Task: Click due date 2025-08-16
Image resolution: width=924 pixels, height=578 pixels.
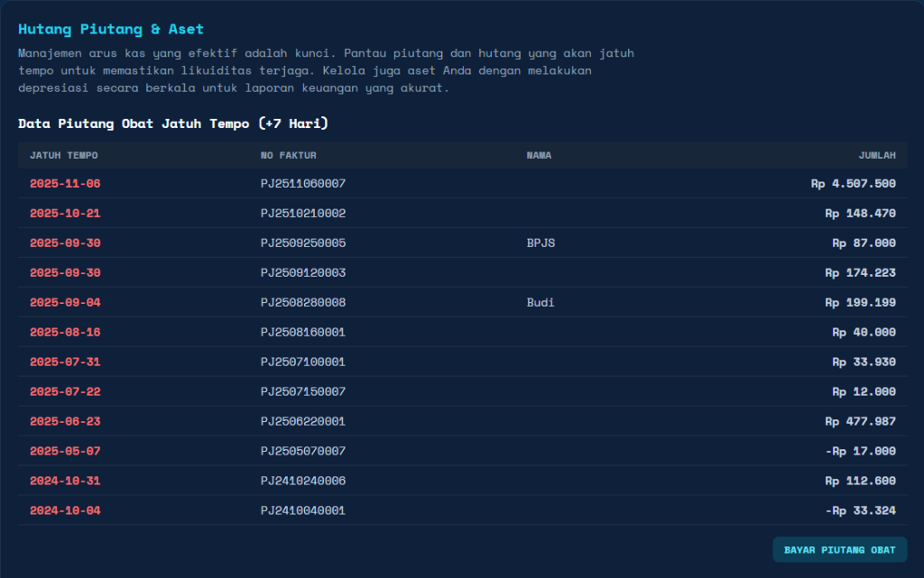Action: tap(65, 333)
